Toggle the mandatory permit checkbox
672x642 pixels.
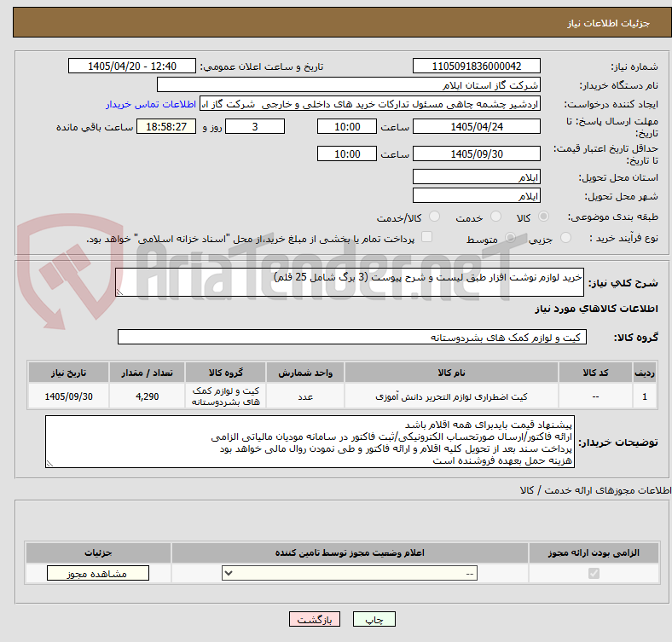click(594, 574)
